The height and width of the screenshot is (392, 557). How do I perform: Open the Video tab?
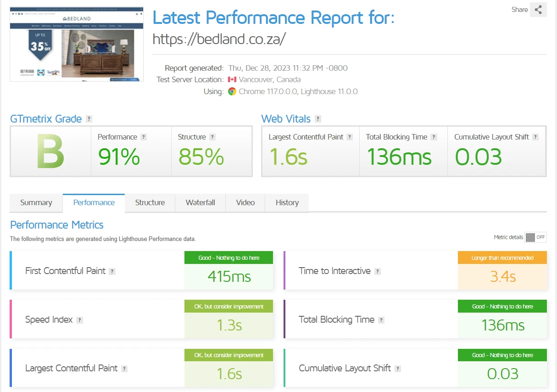click(245, 202)
